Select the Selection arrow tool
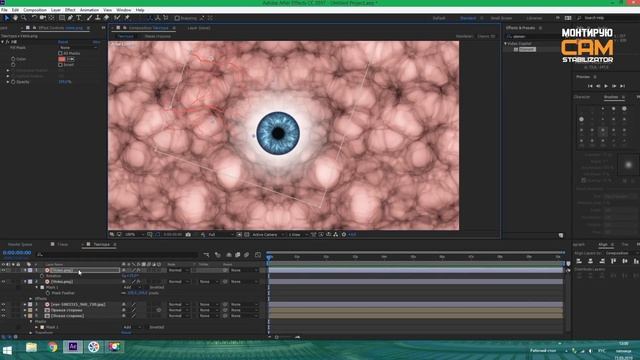640x360 pixels. [7, 18]
